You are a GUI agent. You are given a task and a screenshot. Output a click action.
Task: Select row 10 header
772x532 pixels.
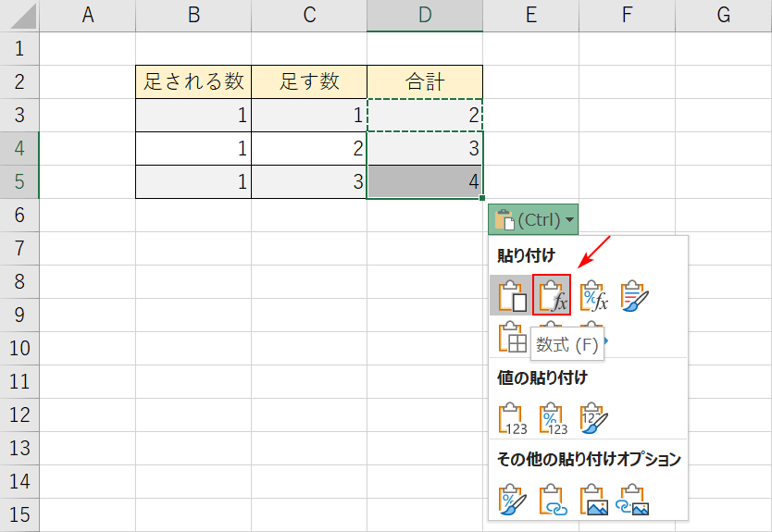[x=19, y=348]
